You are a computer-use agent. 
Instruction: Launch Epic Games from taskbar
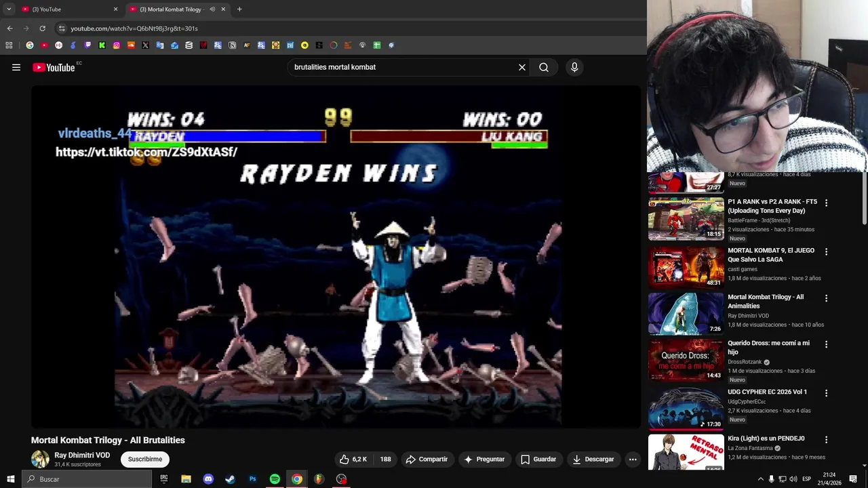point(163,479)
